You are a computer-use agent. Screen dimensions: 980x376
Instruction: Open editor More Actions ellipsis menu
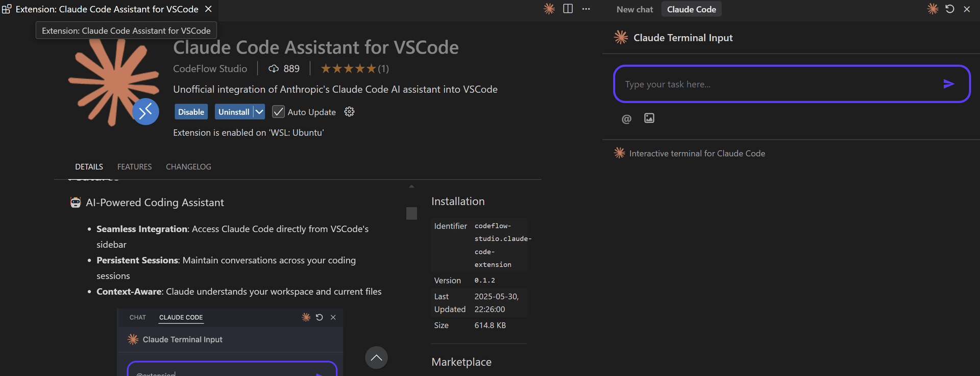(x=586, y=9)
